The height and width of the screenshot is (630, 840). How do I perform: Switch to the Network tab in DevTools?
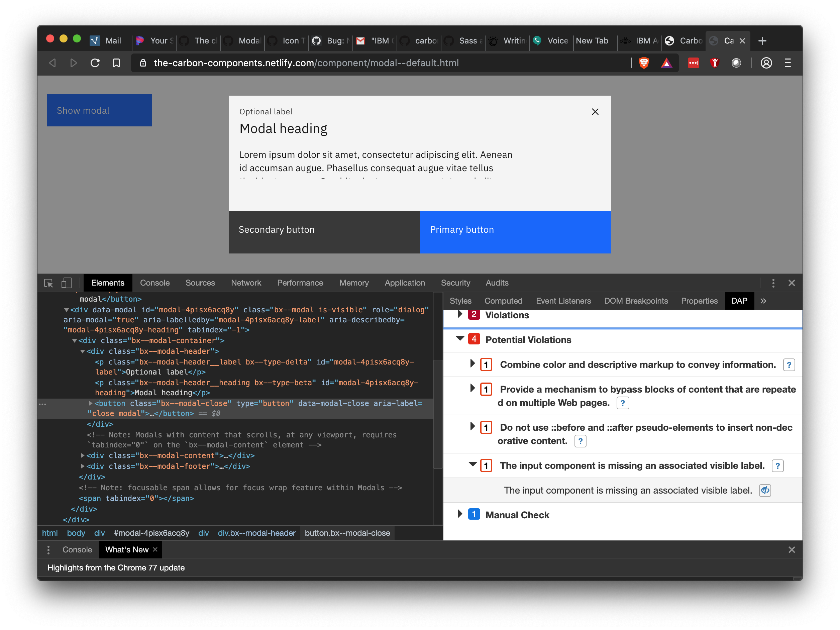coord(246,283)
